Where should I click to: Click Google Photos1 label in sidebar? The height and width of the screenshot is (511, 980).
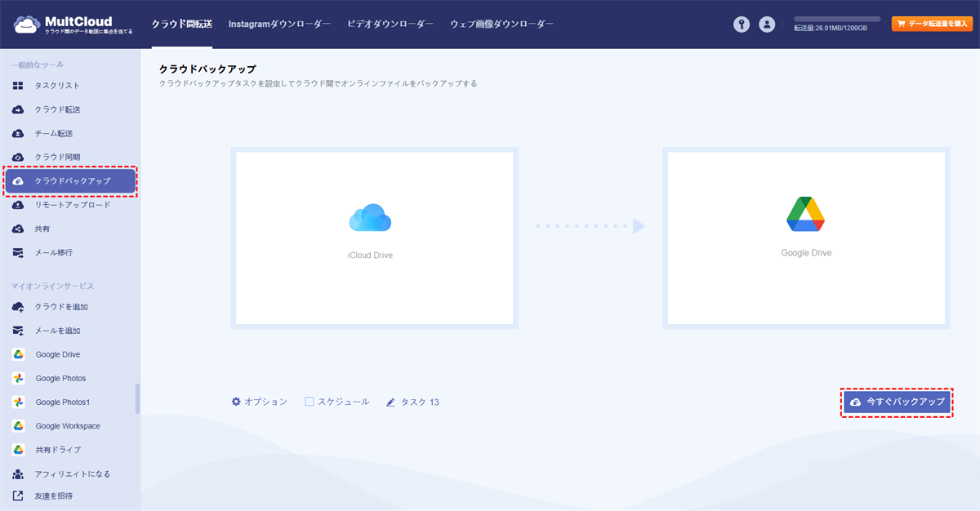[x=63, y=402]
